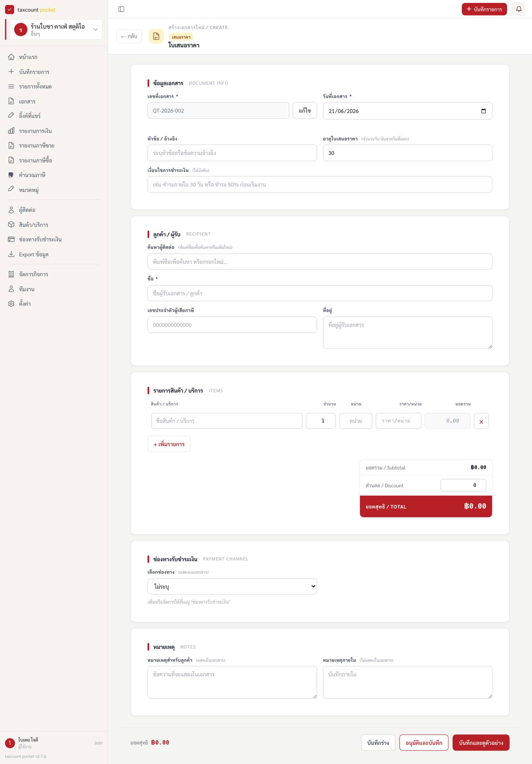Toggle the sidebar collapse icon
Image resolution: width=532 pixels, height=764 pixels.
coord(122,9)
